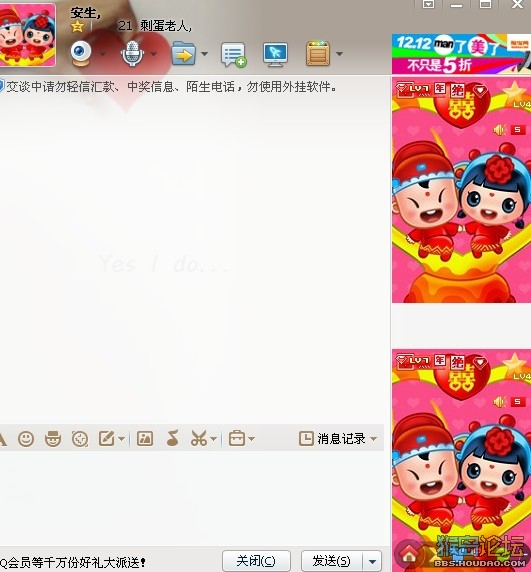Mute the lower QQ show speaker icon
This screenshot has width=531, height=572.
(500, 402)
